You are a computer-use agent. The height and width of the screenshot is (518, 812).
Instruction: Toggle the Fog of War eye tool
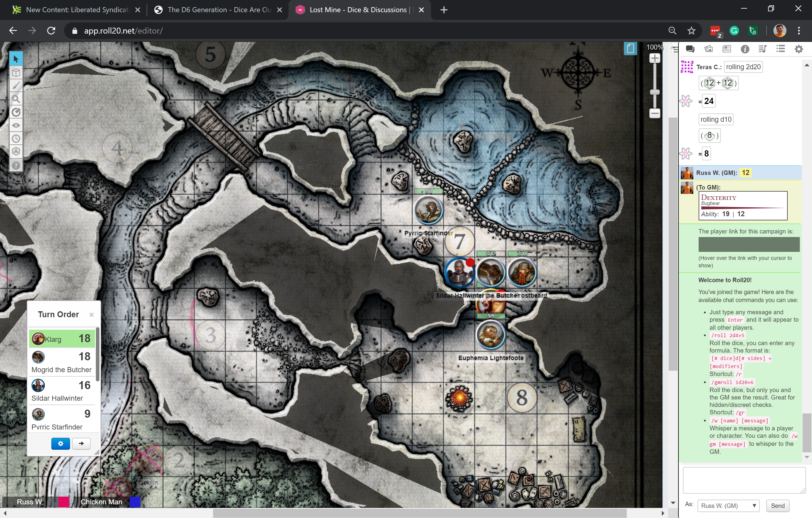16,125
